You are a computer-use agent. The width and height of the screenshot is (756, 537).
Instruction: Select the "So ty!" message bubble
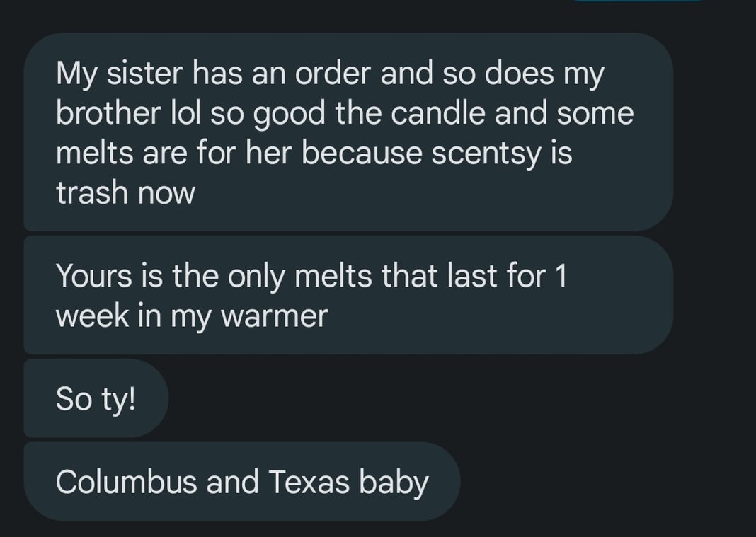pos(96,398)
